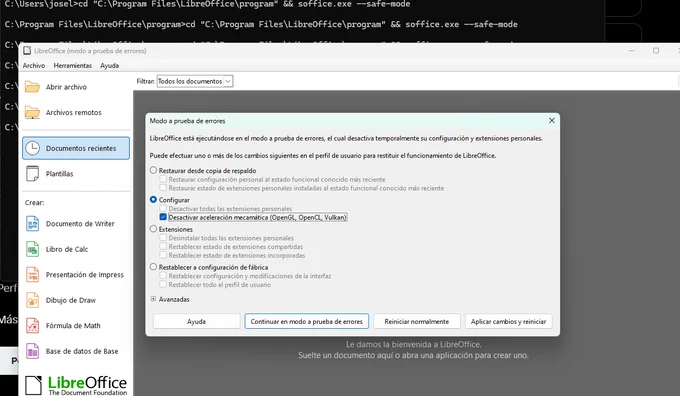Screen dimensions: 680x396
Task: Click the Calc spreadsheet icon
Action: click(x=32, y=249)
